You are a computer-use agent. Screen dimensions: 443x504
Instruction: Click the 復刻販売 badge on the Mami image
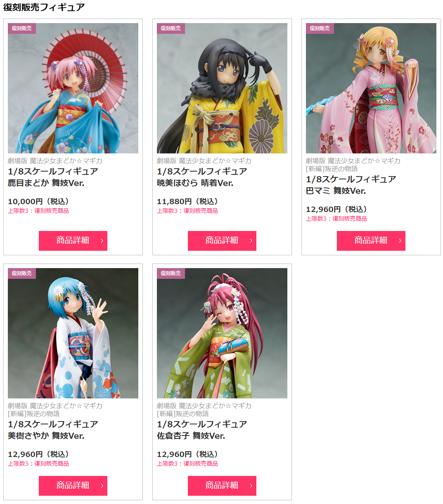[x=320, y=28]
